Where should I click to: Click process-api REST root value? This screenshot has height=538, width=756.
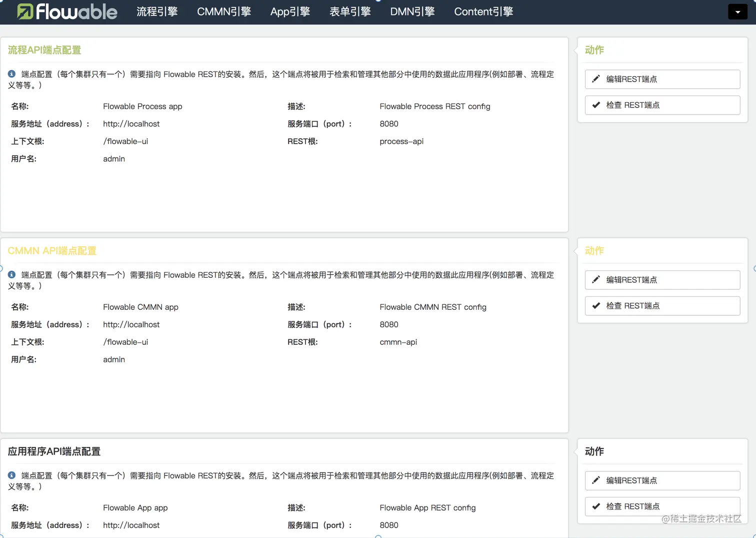tap(401, 141)
